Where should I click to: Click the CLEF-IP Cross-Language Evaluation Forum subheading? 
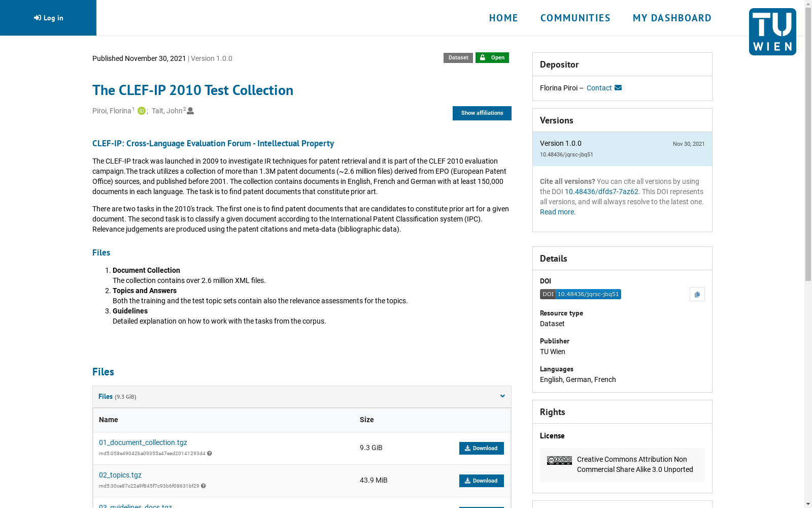[x=213, y=143]
